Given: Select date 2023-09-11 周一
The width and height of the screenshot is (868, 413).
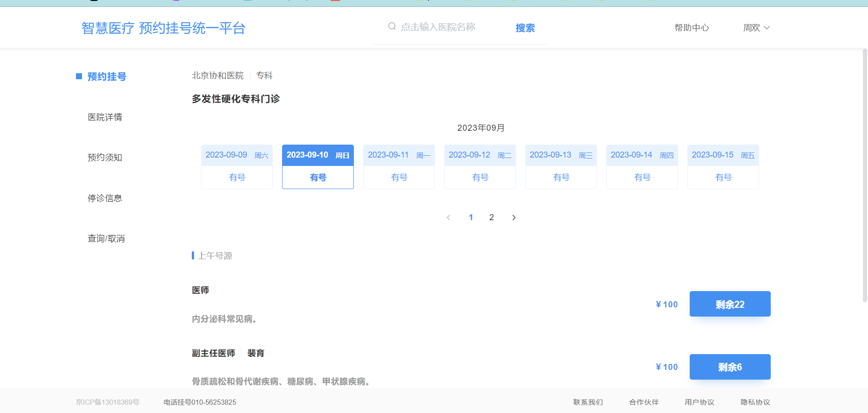Looking at the screenshot, I should 399,167.
